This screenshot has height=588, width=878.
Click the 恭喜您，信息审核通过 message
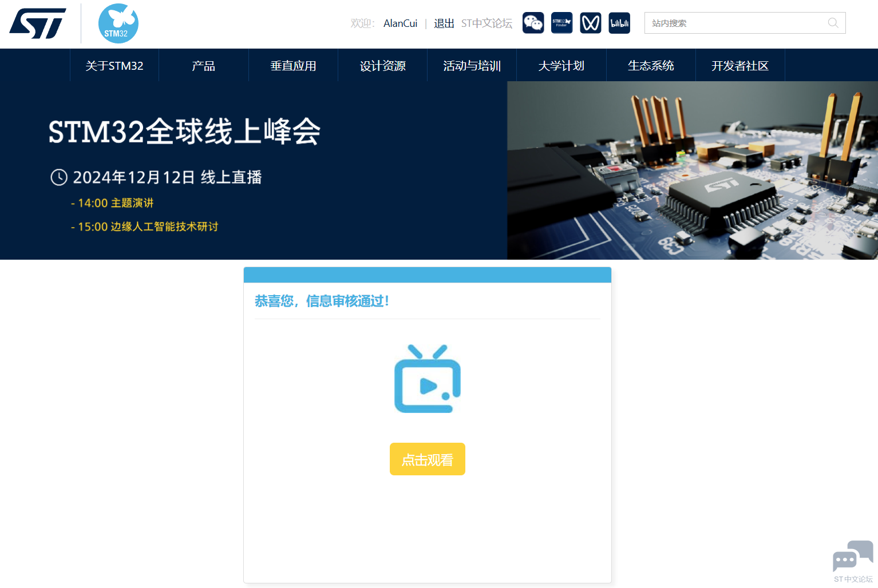click(322, 301)
